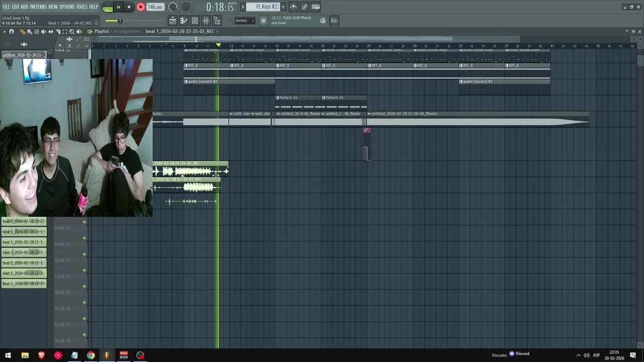Add track with plus icon
Viewport: 644px width, 362px height.
[60, 45]
